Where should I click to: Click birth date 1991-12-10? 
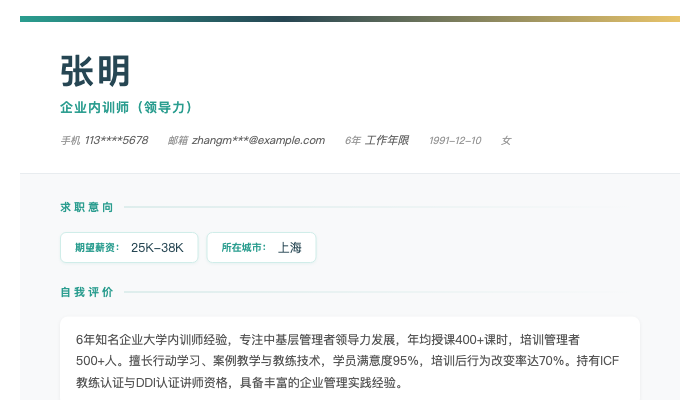[455, 141]
